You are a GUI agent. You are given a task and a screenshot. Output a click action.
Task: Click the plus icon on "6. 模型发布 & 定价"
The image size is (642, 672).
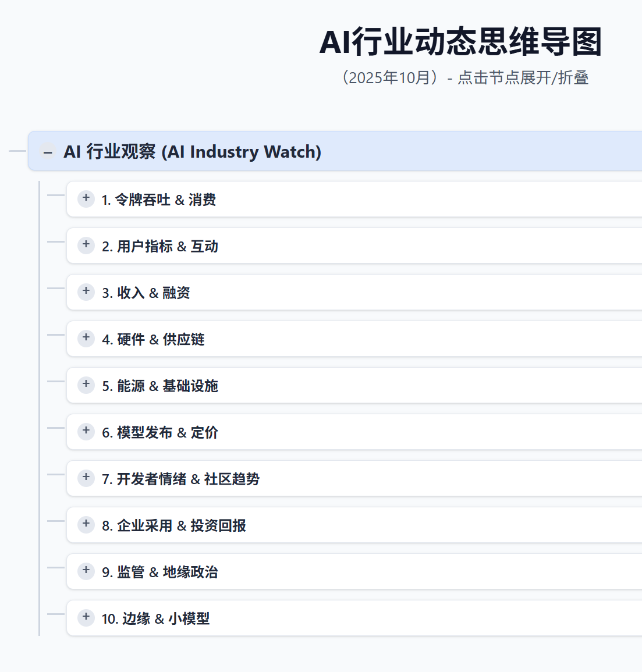pyautogui.click(x=86, y=432)
